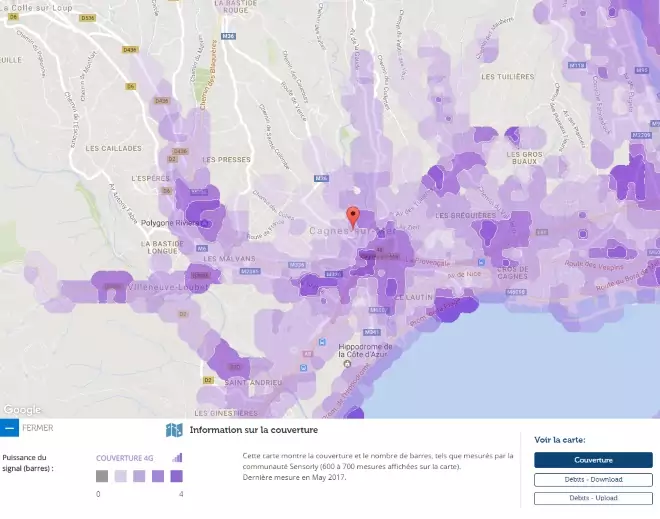Click the blue minus collapse icon
660x519 pixels.
point(9,428)
